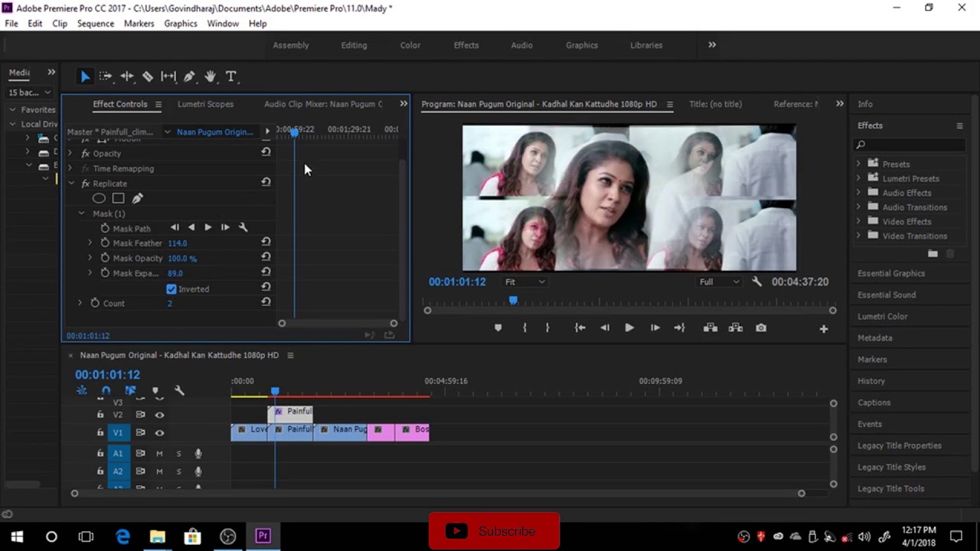
Task: Play the Program monitor video
Action: tap(629, 328)
